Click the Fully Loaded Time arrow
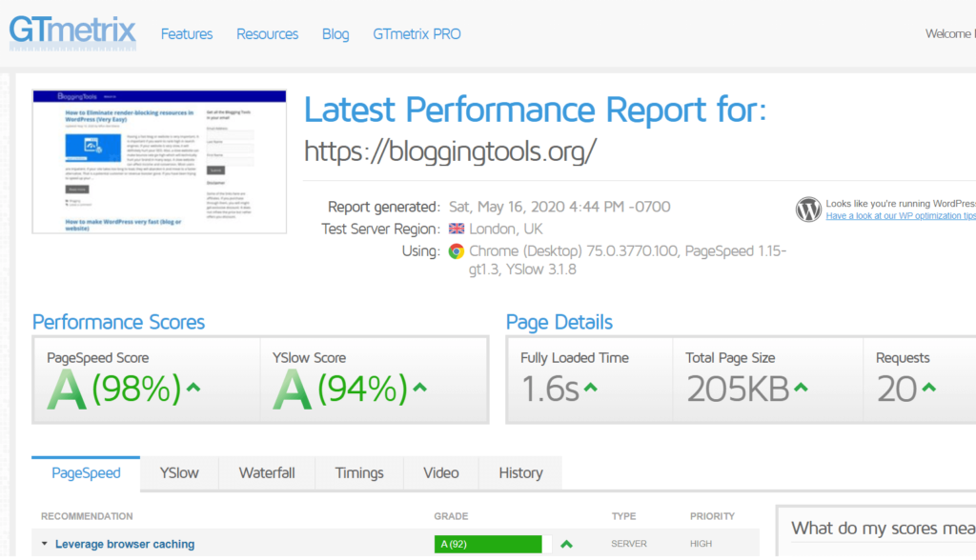 [x=590, y=389]
